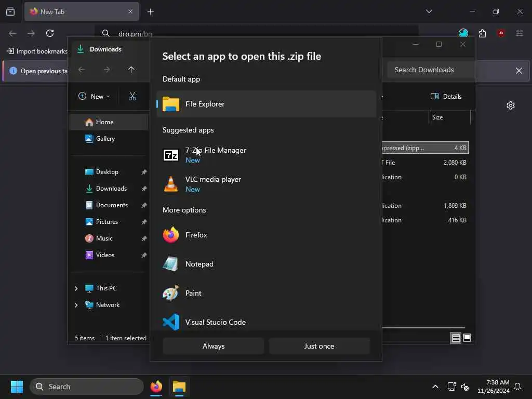The width and height of the screenshot is (532, 399).
Task: Open a new browser tab with plus
Action: pos(151,12)
